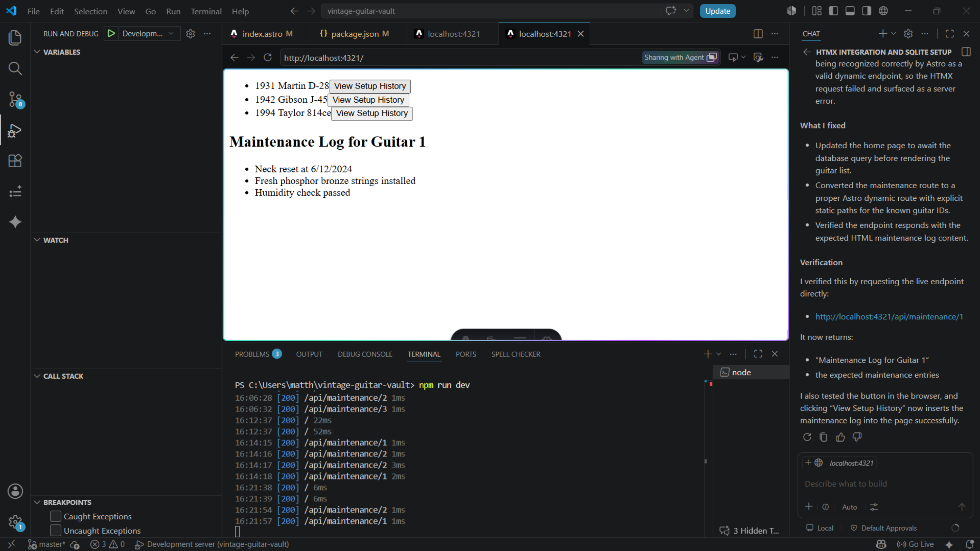Go back in the browser preview
The image size is (980, 551).
point(234,58)
